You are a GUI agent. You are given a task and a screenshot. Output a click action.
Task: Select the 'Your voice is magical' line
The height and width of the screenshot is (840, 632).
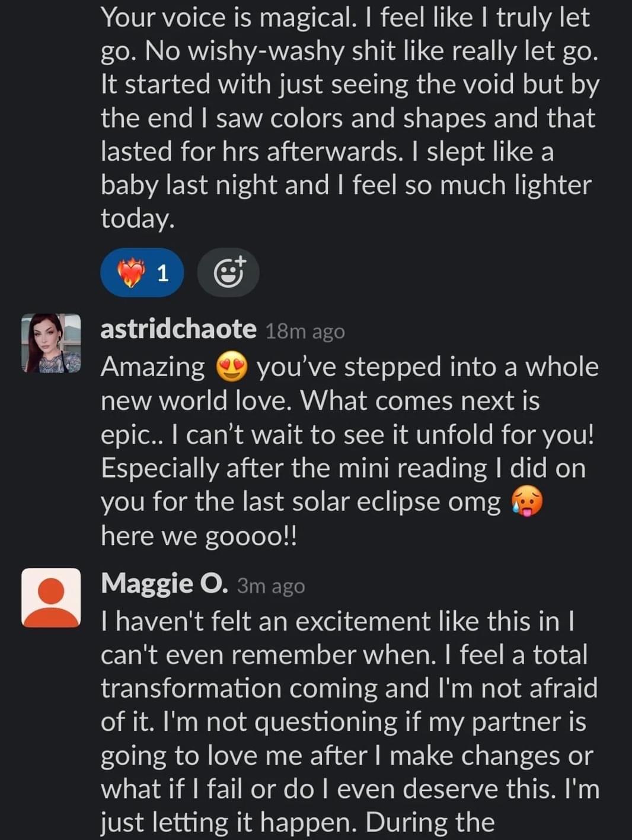[345, 18]
